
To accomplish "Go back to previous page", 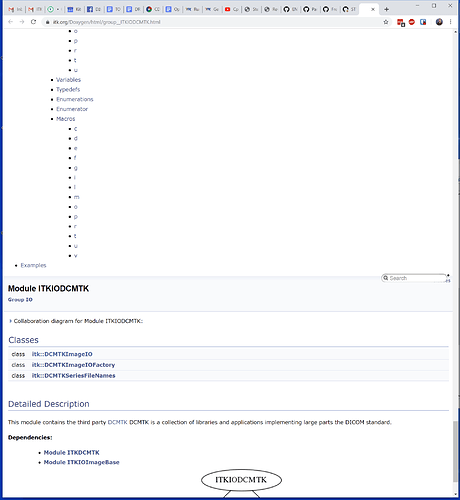I will (x=11, y=22).
